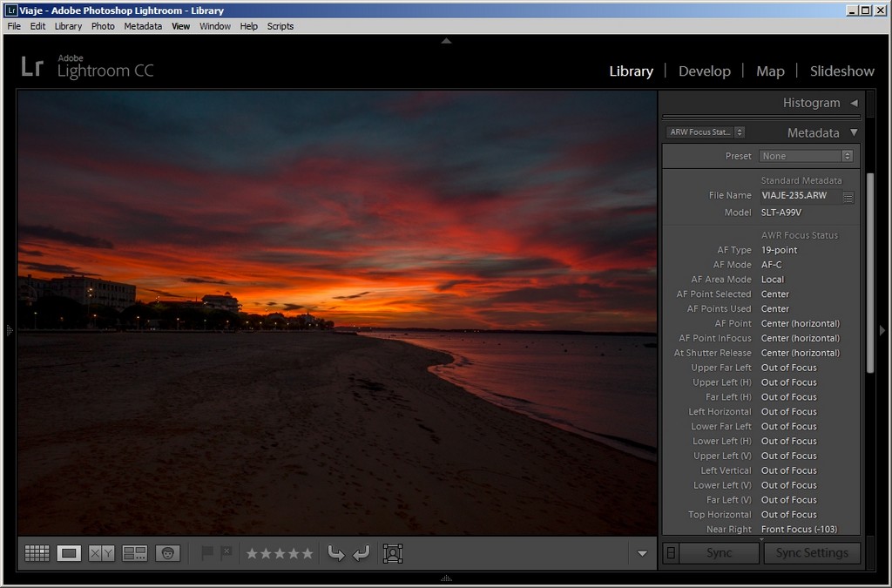Flag photo as Pick

(x=208, y=553)
